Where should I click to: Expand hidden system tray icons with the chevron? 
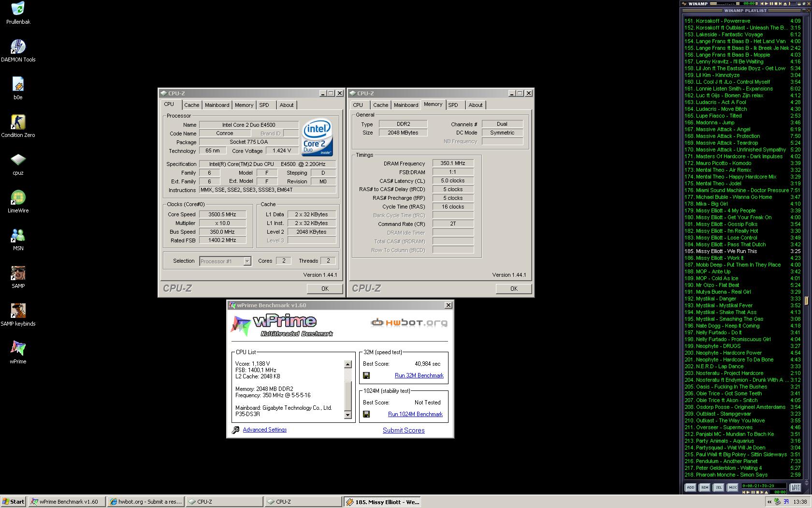[769, 502]
